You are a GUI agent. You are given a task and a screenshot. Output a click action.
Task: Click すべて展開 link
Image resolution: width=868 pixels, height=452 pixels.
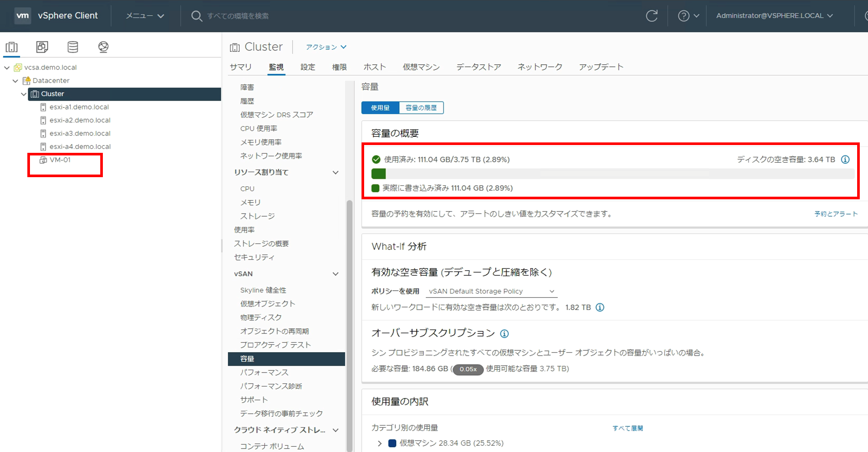pos(628,428)
